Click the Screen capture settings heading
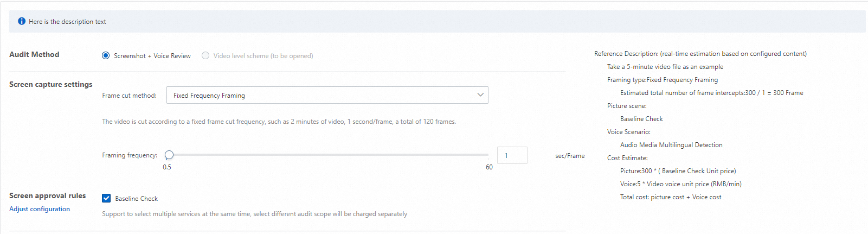This screenshot has height=234, width=868. (51, 84)
